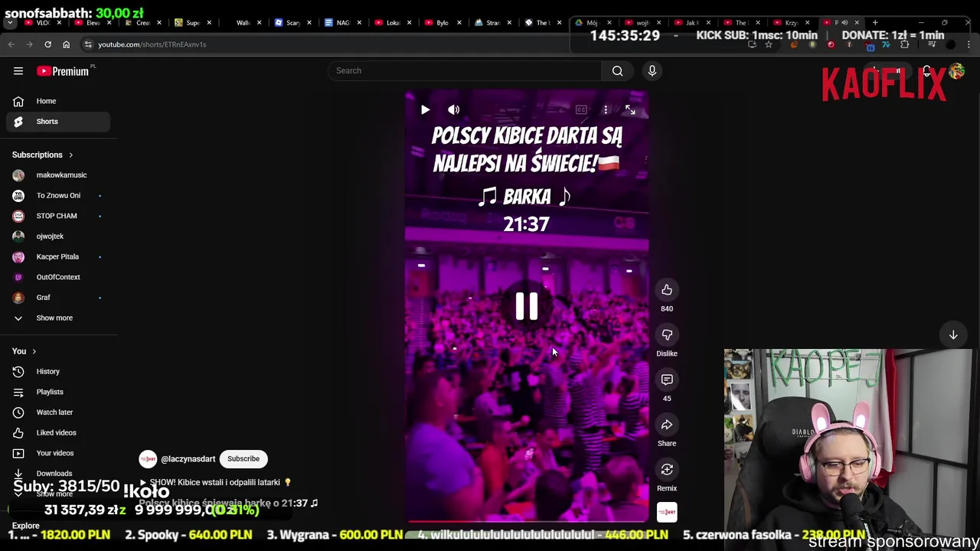Bookmark this page with the star
Viewport: 980px width, 551px height.
click(x=769, y=44)
